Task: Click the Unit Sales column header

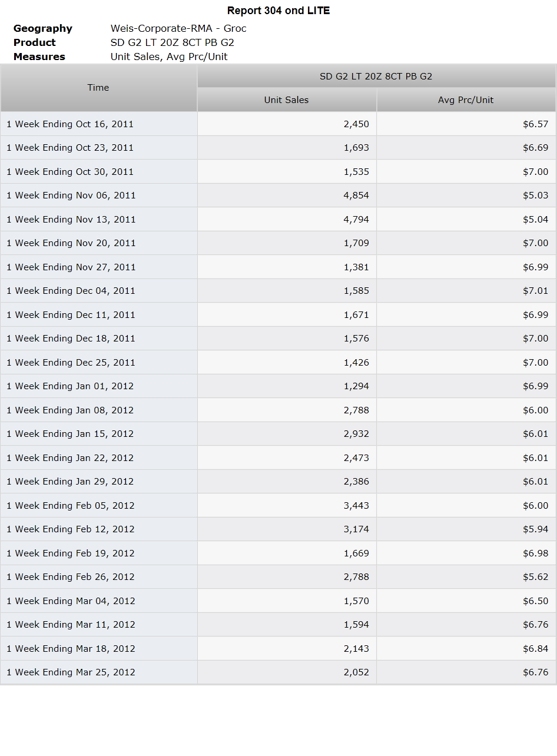Action: 287,100
